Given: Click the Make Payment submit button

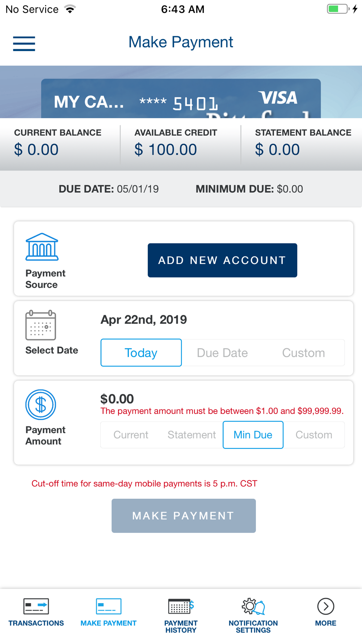Looking at the screenshot, I should pos(184,516).
